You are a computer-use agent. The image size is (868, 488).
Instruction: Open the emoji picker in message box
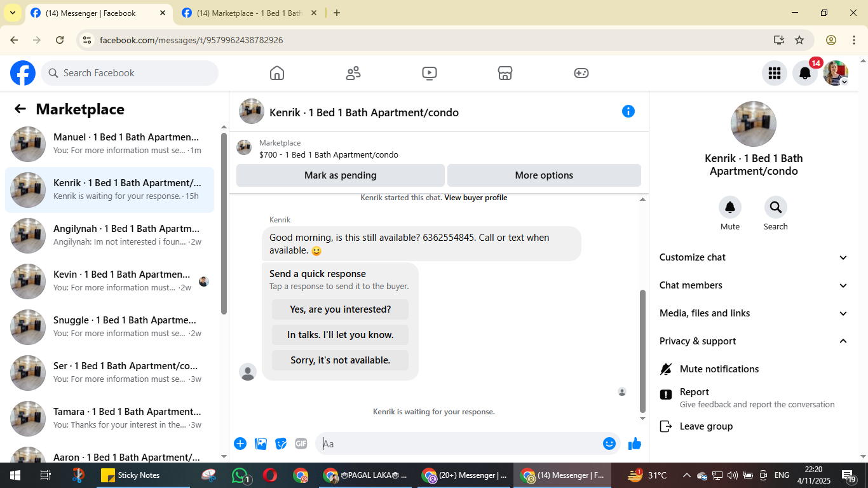pyautogui.click(x=609, y=444)
